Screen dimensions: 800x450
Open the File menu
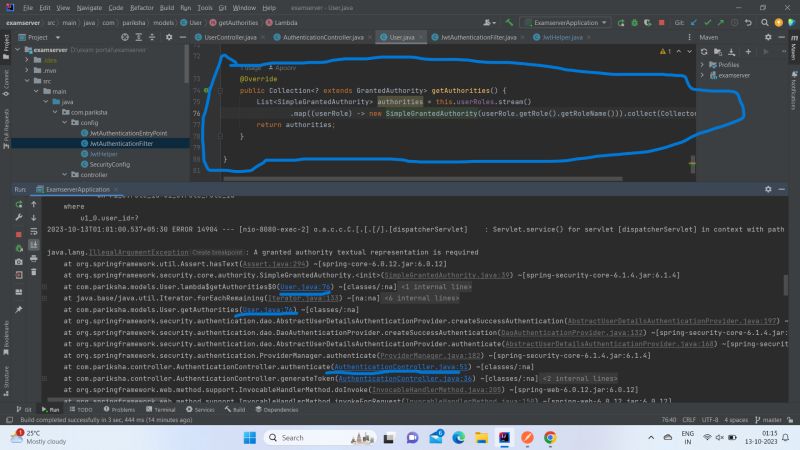coord(28,8)
